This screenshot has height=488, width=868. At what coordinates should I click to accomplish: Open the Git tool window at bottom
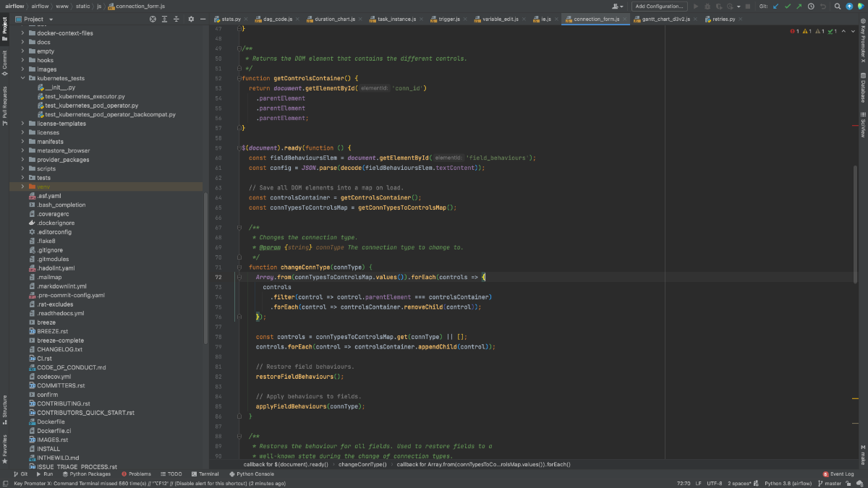[x=20, y=474]
